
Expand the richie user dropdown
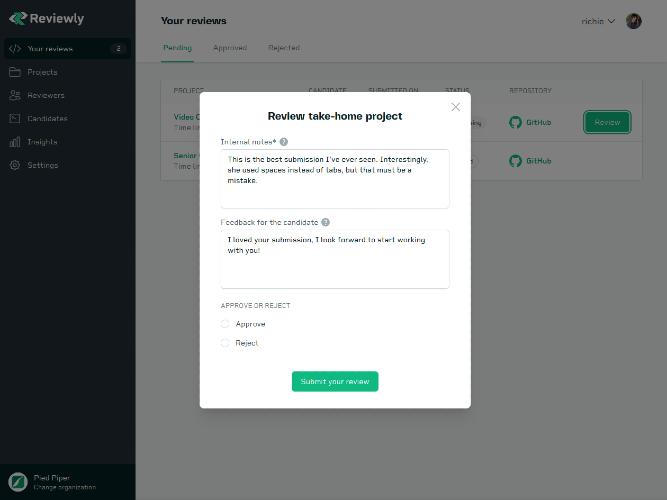point(598,21)
